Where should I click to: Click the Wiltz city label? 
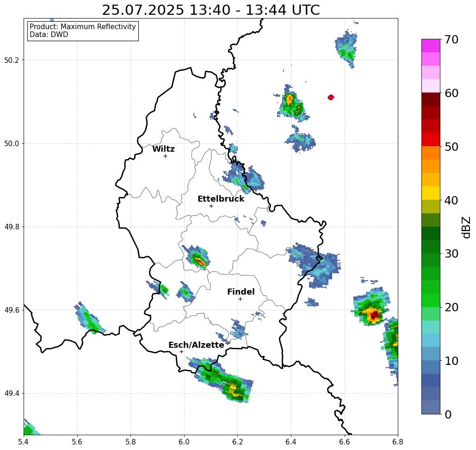[163, 149]
